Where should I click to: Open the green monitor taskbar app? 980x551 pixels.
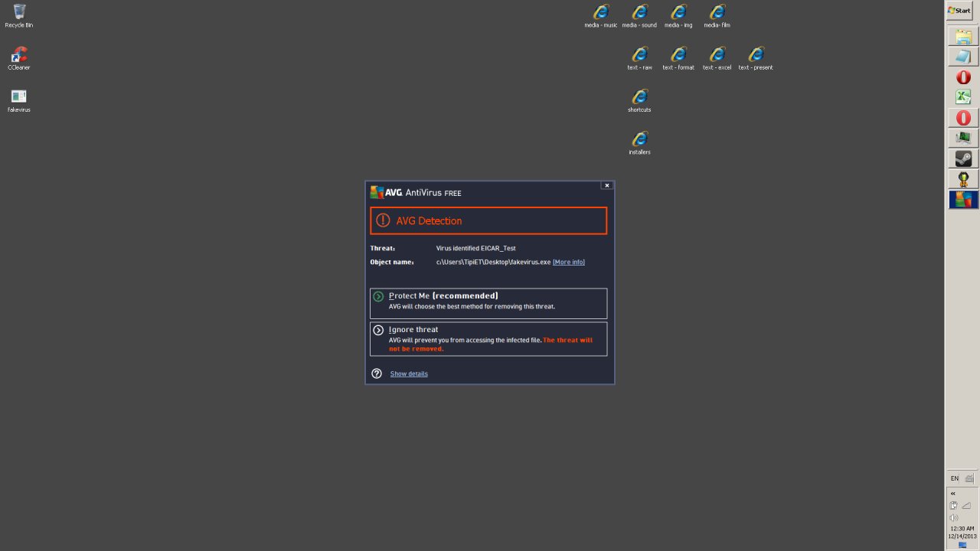tap(963, 139)
